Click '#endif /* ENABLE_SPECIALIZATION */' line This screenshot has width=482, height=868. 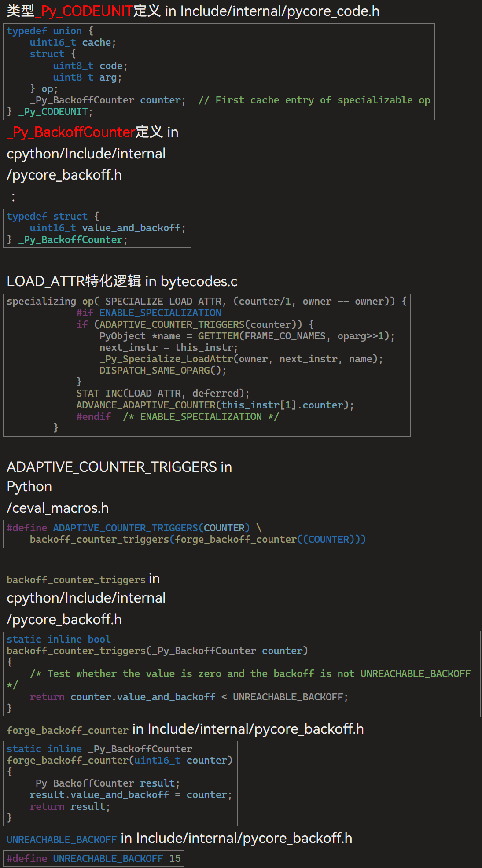point(178,417)
